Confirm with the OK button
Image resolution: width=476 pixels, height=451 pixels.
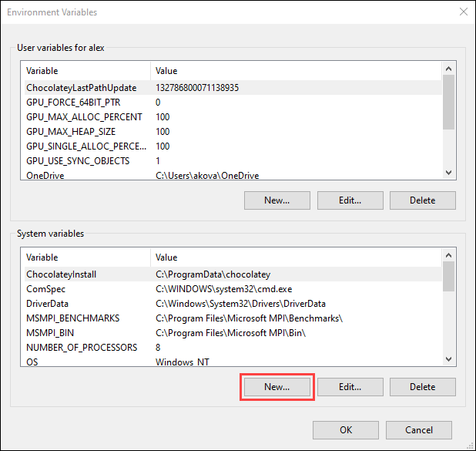click(346, 430)
